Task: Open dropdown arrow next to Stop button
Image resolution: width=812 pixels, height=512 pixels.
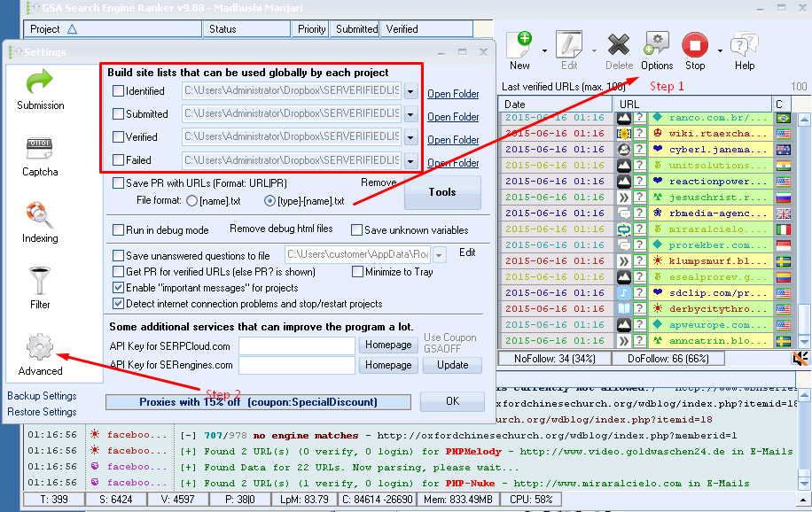Action: click(x=720, y=50)
